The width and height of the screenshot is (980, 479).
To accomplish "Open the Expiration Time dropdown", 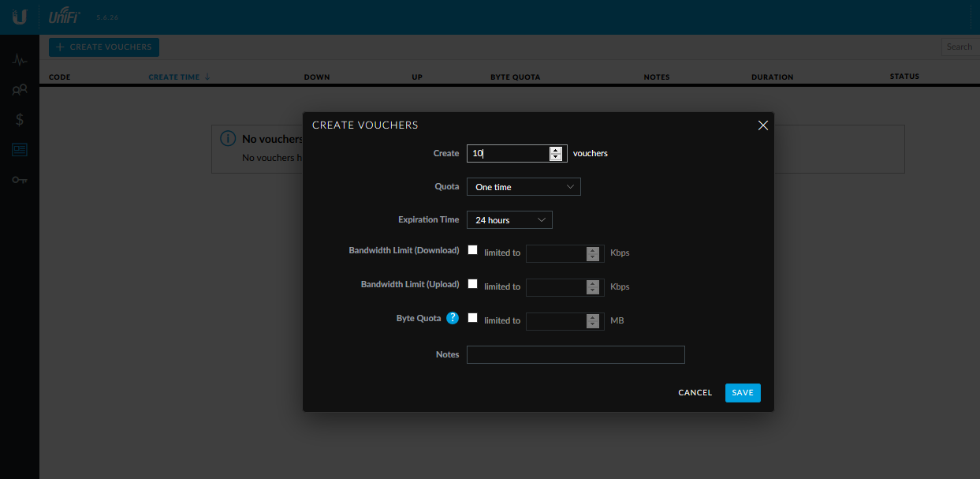I will tap(509, 220).
